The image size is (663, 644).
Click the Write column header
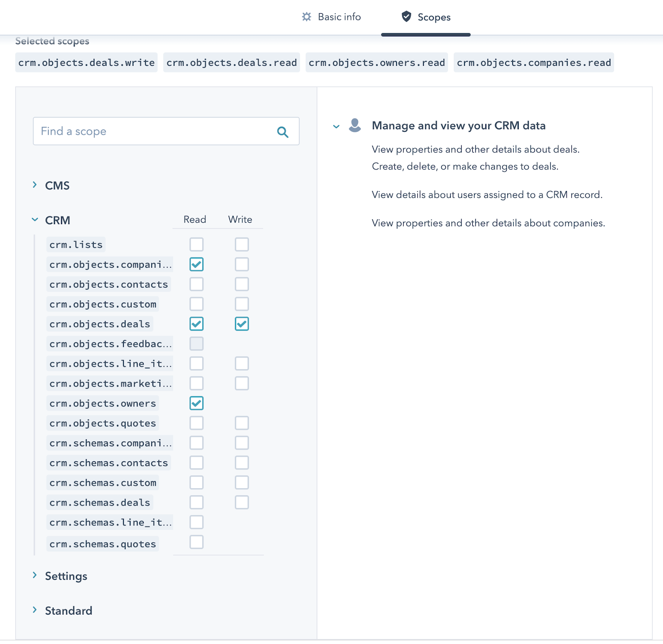tap(240, 220)
